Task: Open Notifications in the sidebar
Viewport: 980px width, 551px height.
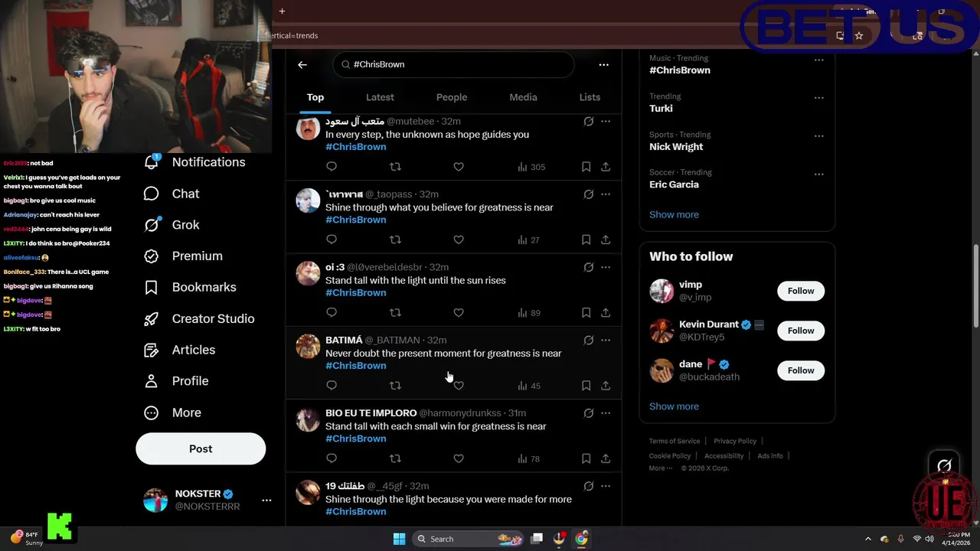Action: click(194, 162)
